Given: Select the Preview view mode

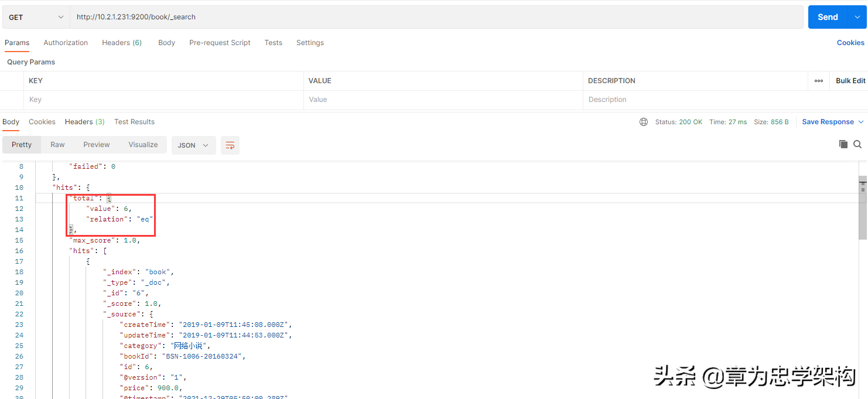Looking at the screenshot, I should point(97,145).
